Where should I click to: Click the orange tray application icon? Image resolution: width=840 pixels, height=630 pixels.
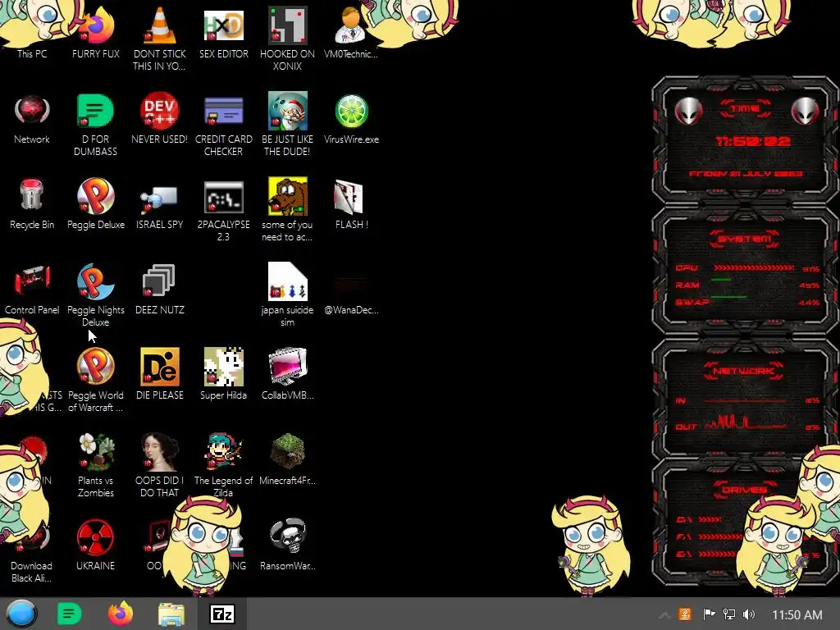coord(685,614)
